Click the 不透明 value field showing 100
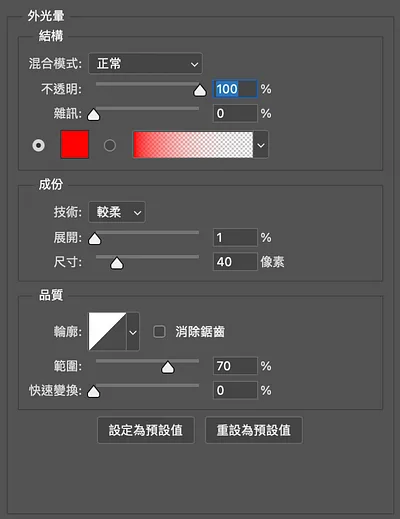The height and width of the screenshot is (519, 400). tap(235, 89)
